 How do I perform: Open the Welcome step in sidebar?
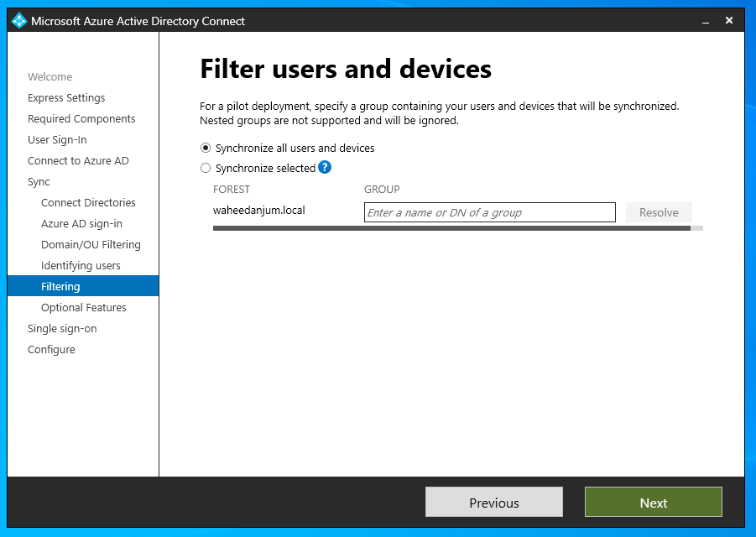point(50,76)
